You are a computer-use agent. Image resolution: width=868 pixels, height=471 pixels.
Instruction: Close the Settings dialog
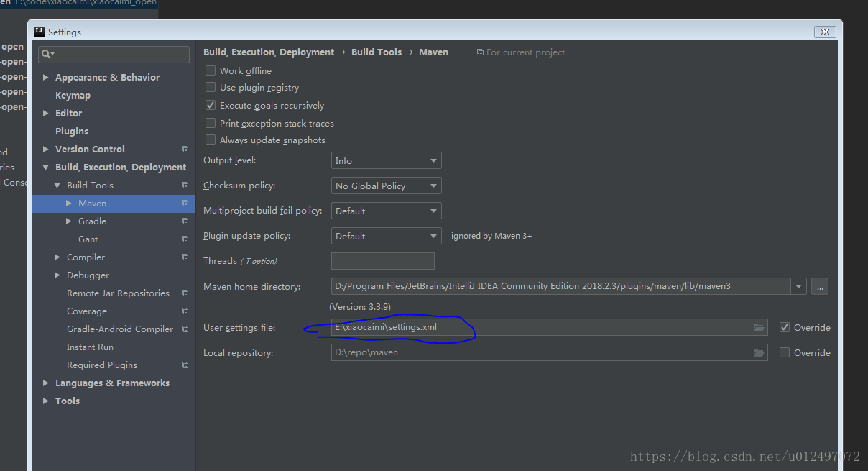coord(824,32)
